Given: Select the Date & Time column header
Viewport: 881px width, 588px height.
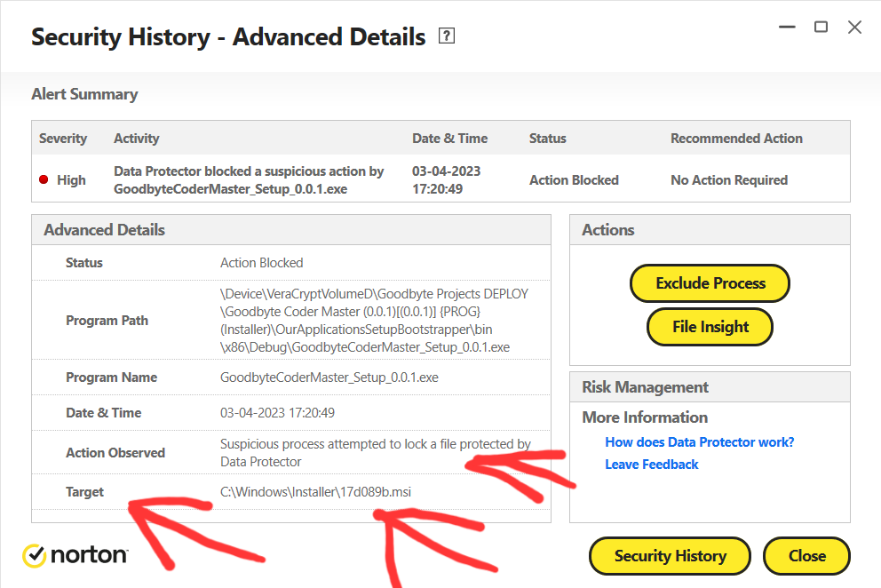Looking at the screenshot, I should 449,139.
